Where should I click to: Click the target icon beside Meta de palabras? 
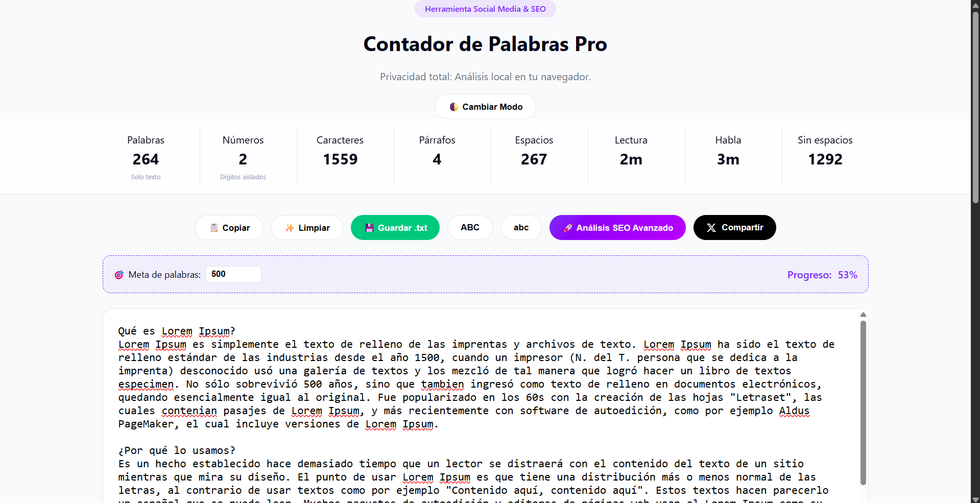point(119,275)
